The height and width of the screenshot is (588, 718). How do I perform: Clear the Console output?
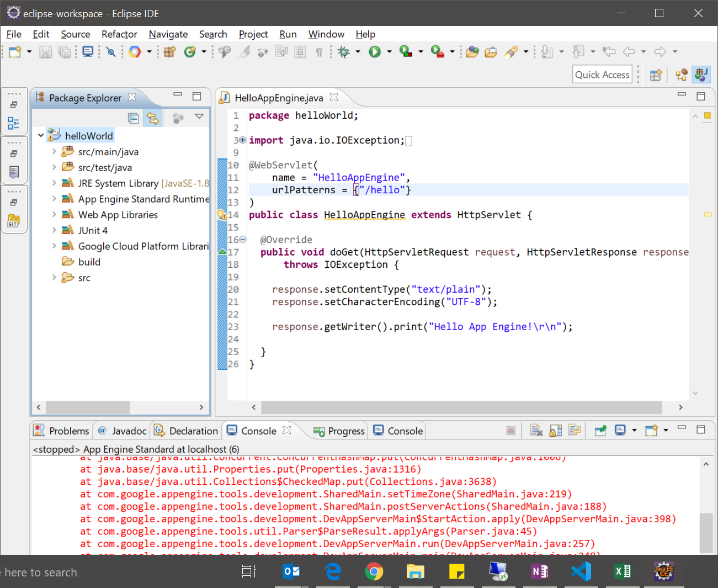[536, 430]
